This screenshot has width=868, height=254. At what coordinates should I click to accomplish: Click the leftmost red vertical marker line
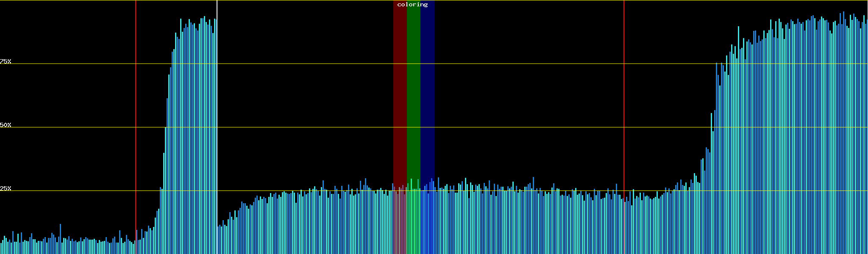(x=136, y=106)
